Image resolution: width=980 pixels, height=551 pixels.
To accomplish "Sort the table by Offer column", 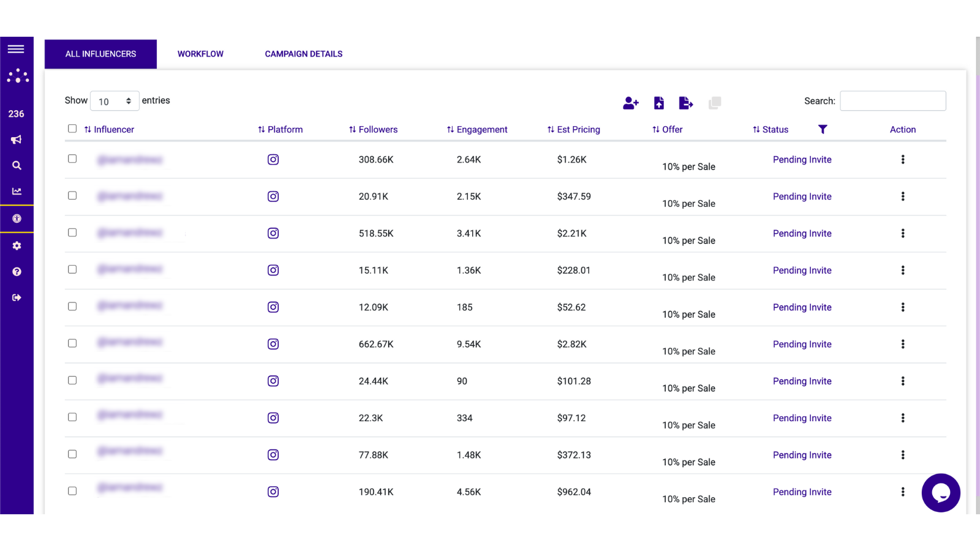I will (x=668, y=129).
